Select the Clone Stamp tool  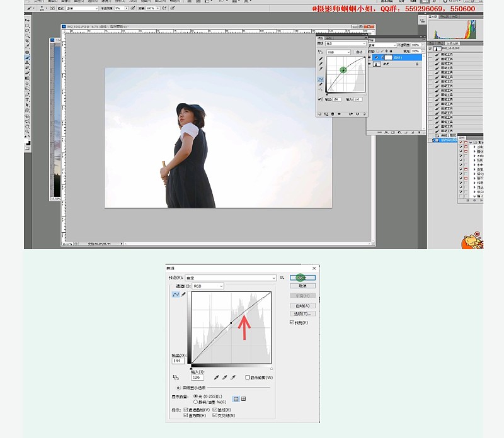click(27, 63)
